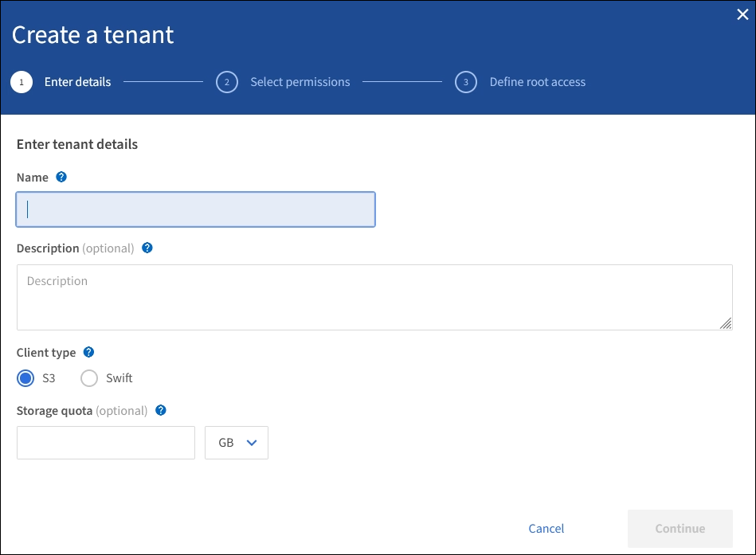Select the Swift client type radio button
The image size is (756, 555).
pos(90,378)
